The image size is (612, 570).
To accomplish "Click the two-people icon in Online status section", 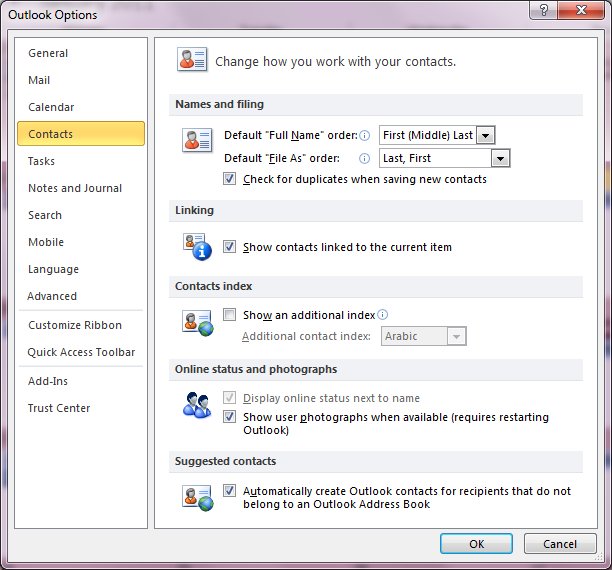I will [196, 405].
